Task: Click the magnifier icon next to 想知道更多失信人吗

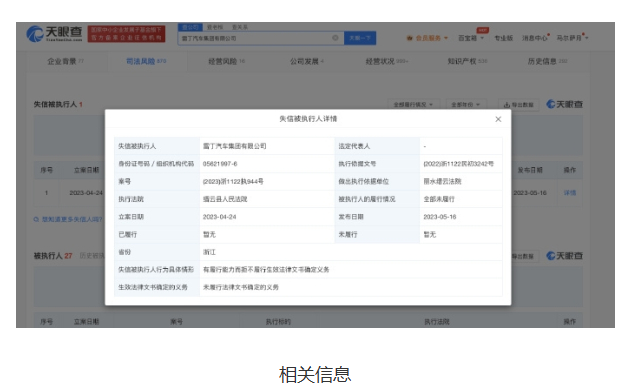Action: (36, 219)
